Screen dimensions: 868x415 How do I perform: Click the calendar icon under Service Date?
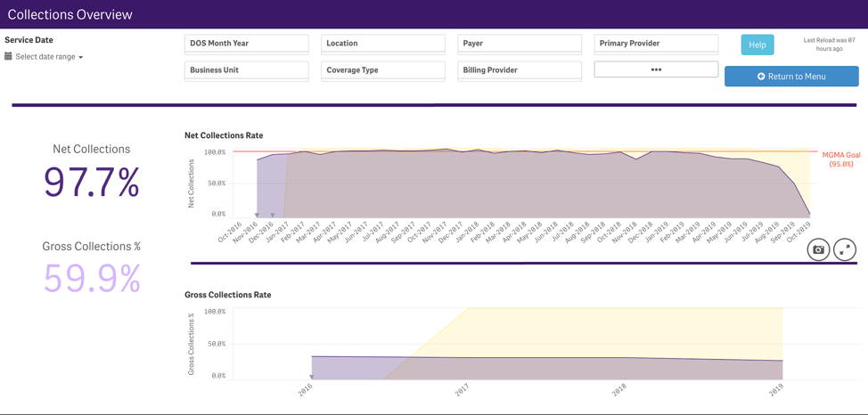[8, 56]
